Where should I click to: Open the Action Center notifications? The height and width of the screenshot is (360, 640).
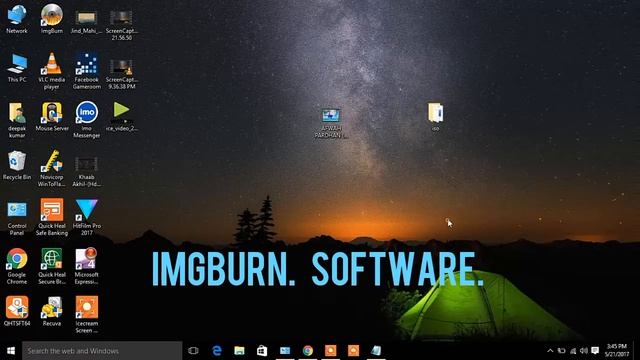[x=595, y=351]
